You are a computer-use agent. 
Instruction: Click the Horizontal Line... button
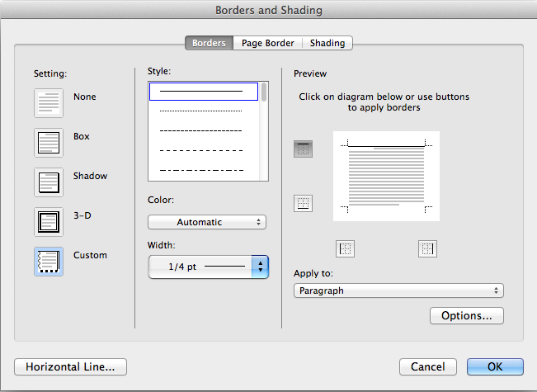(70, 366)
